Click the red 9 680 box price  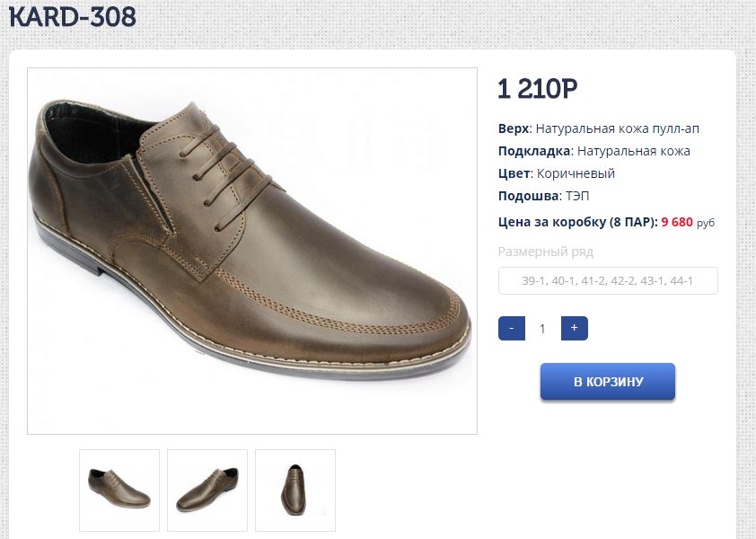(677, 222)
